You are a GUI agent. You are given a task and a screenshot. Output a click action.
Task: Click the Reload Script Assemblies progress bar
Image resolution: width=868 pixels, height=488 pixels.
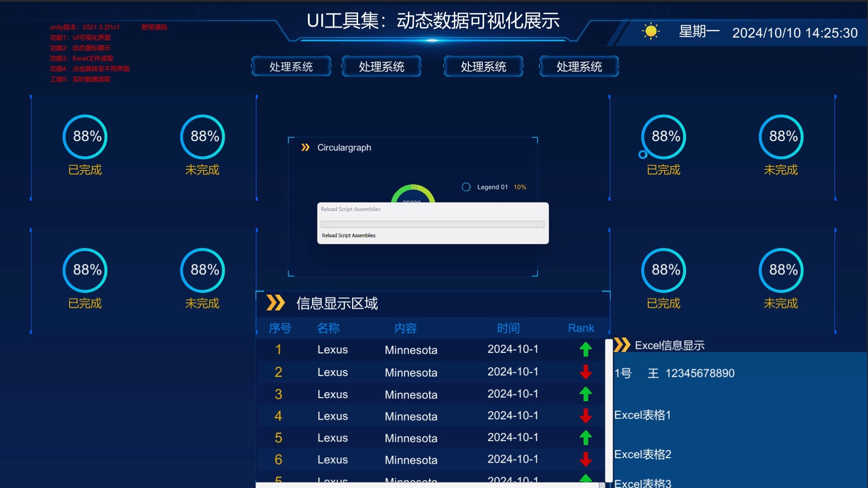pyautogui.click(x=432, y=224)
